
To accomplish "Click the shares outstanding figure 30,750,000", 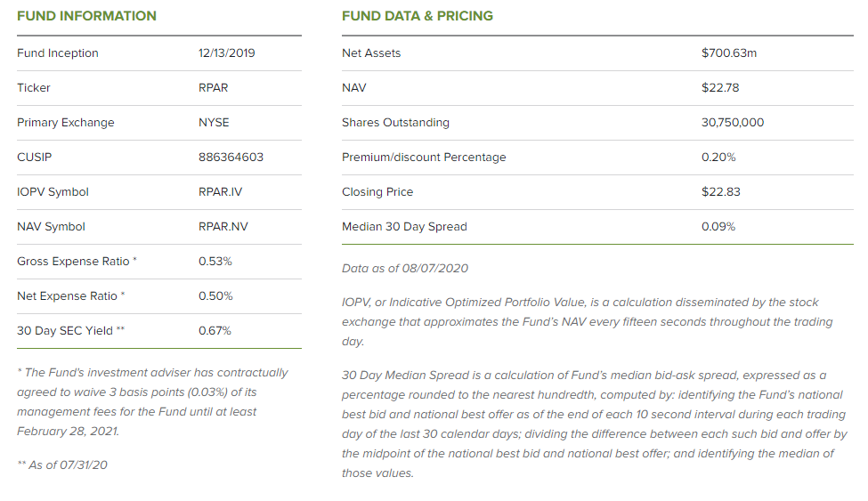I will coord(733,123).
